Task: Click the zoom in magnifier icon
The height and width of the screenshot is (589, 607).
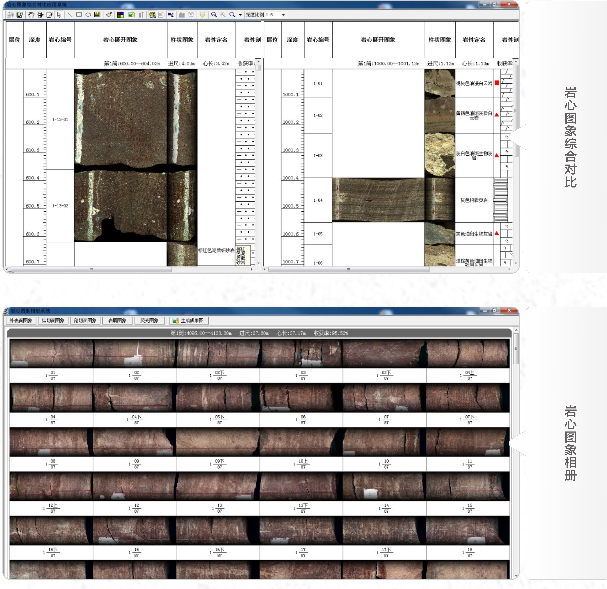Action: [x=213, y=16]
